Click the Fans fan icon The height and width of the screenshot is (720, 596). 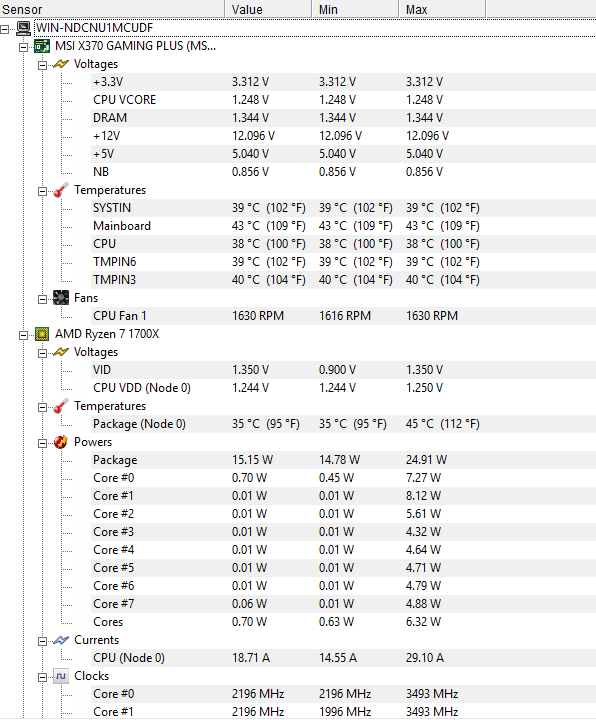tap(61, 298)
